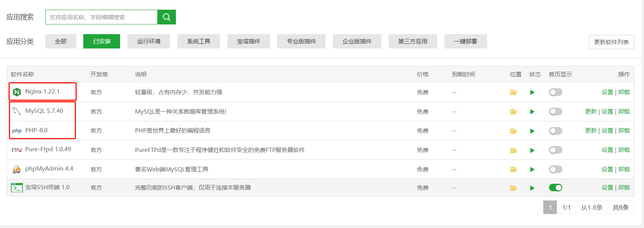Open the Pure-Ftpd install folder icon
This screenshot has width=644, height=228.
coord(513,150)
